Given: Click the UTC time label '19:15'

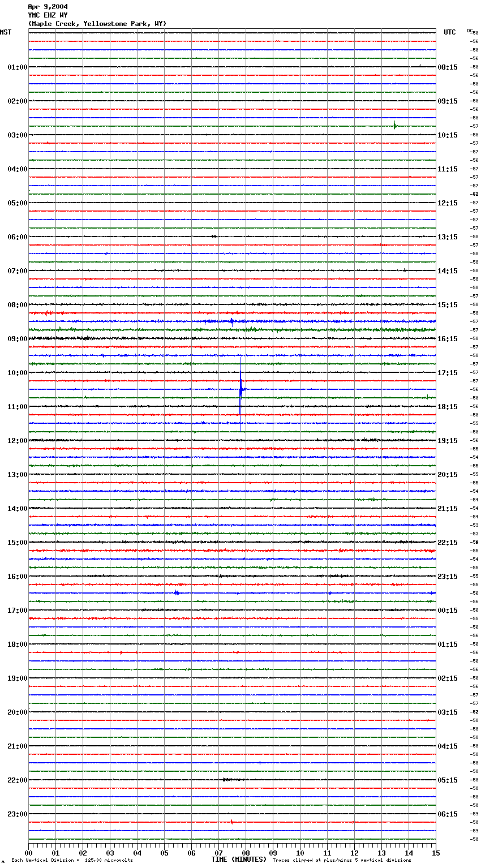Looking at the screenshot, I should pos(448,441).
